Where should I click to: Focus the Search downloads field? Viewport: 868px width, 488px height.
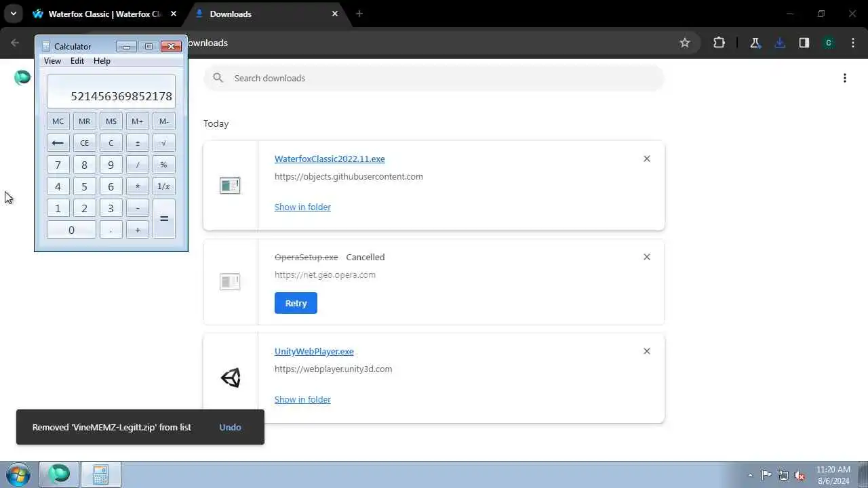pyautogui.click(x=434, y=78)
